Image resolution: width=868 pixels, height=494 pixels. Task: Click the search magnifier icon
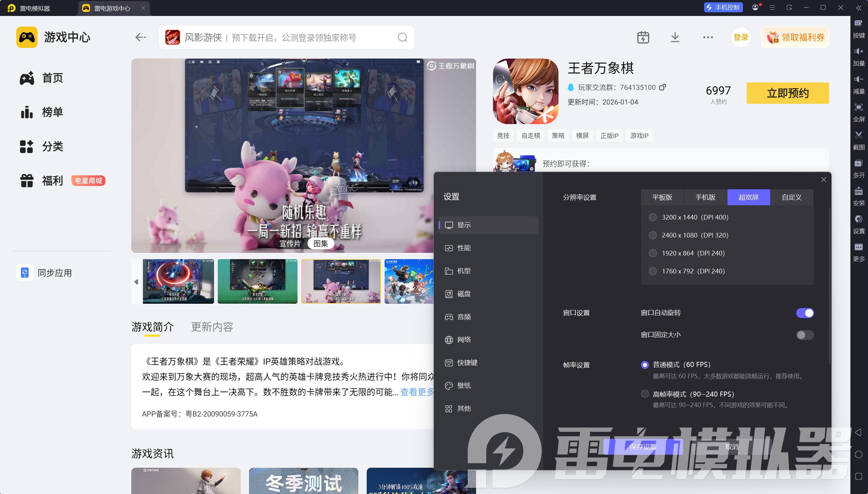click(x=402, y=37)
